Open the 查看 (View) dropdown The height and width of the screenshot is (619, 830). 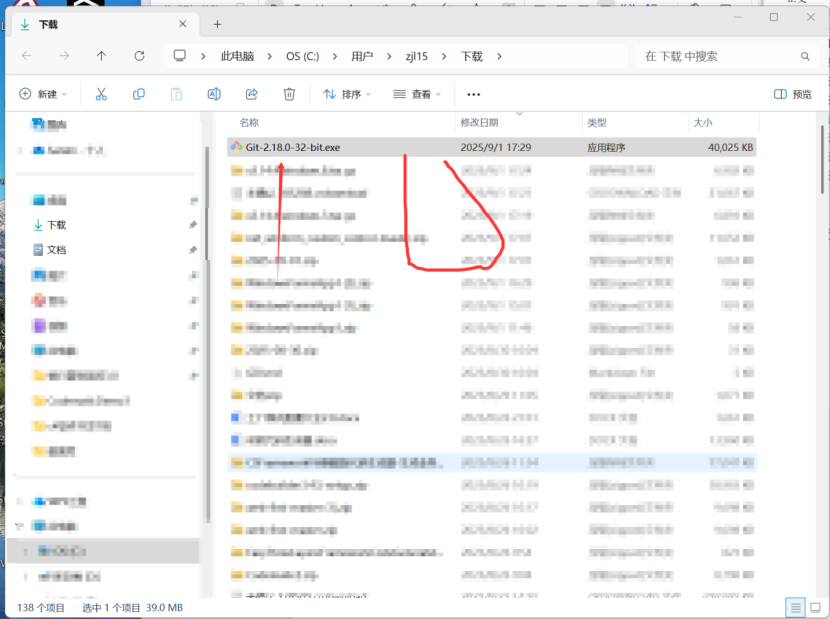[x=417, y=94]
